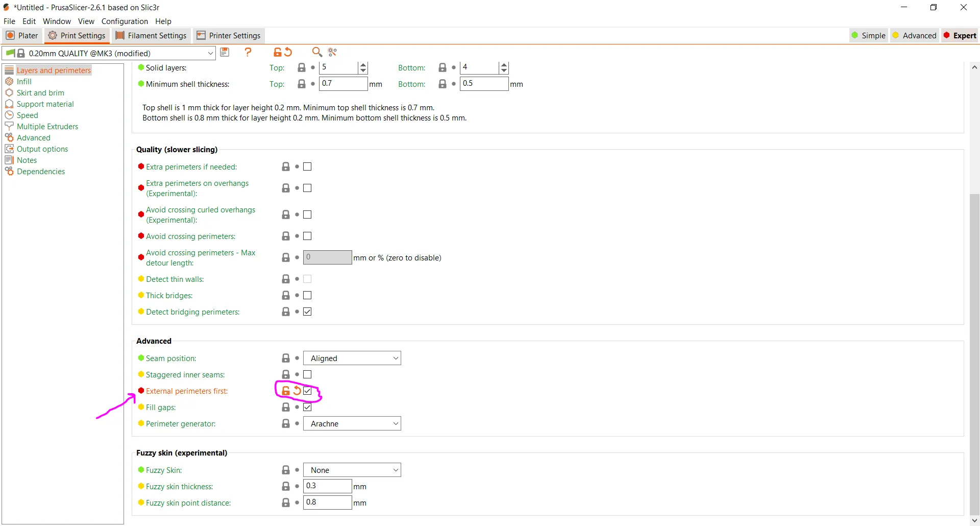
Task: Click the compare presets icon
Action: (333, 52)
